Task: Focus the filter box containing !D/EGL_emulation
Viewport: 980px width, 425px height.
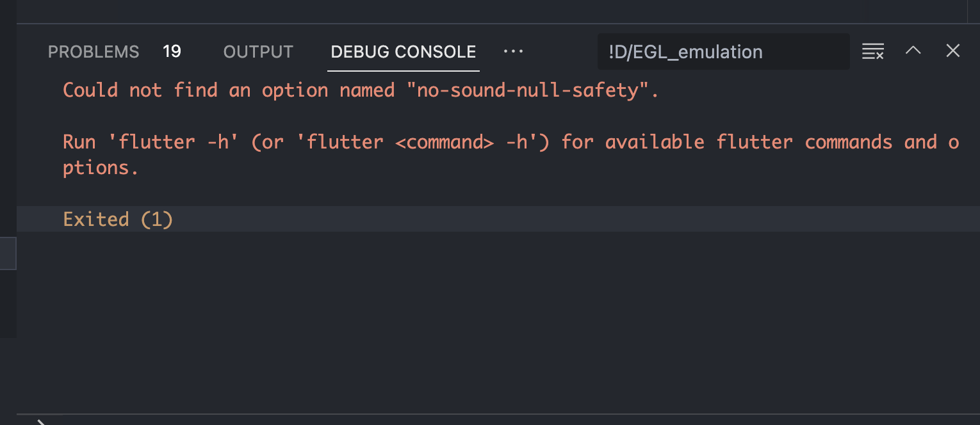Action: tap(723, 52)
